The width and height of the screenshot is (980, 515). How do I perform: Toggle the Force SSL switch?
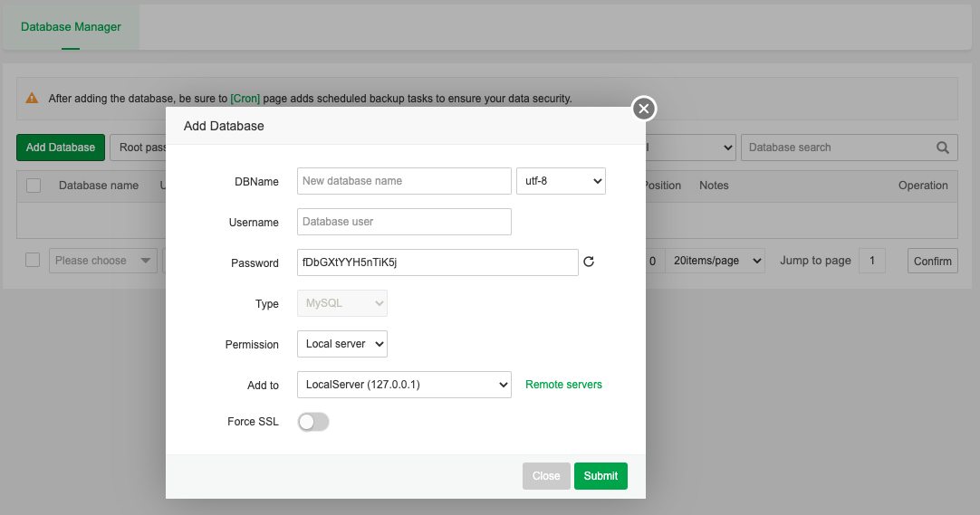[x=313, y=422]
